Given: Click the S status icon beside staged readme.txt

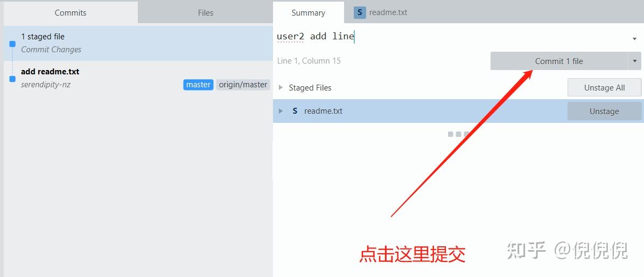Looking at the screenshot, I should tap(295, 111).
